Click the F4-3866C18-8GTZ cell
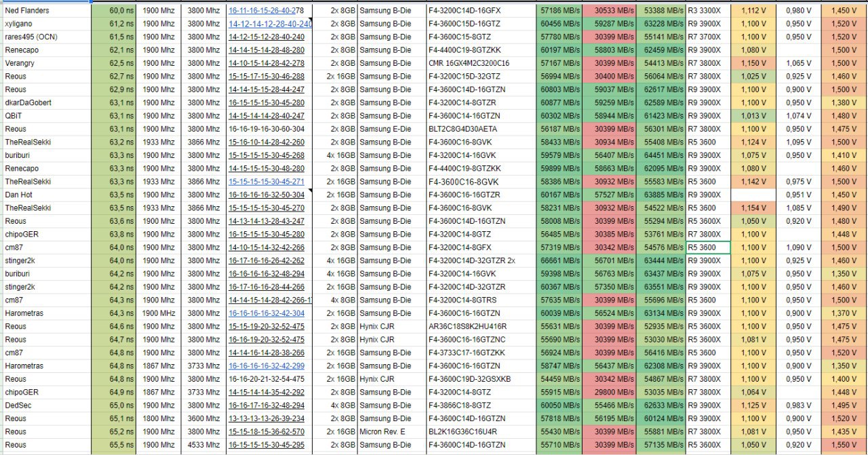868x455 pixels. click(481, 405)
